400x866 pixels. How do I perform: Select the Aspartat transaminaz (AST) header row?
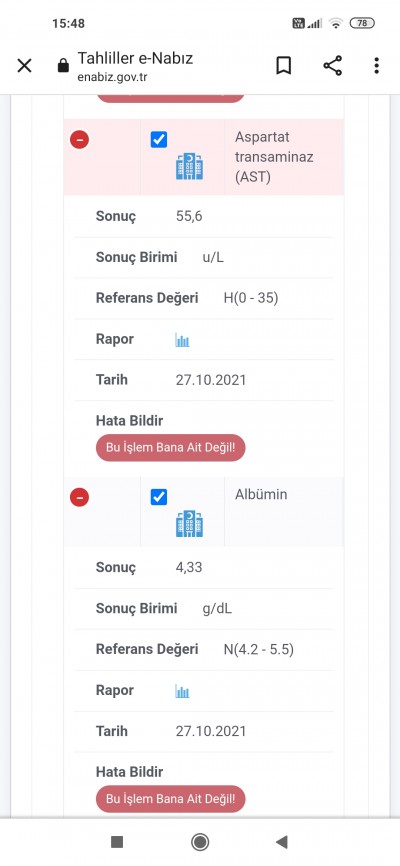[x=204, y=157]
